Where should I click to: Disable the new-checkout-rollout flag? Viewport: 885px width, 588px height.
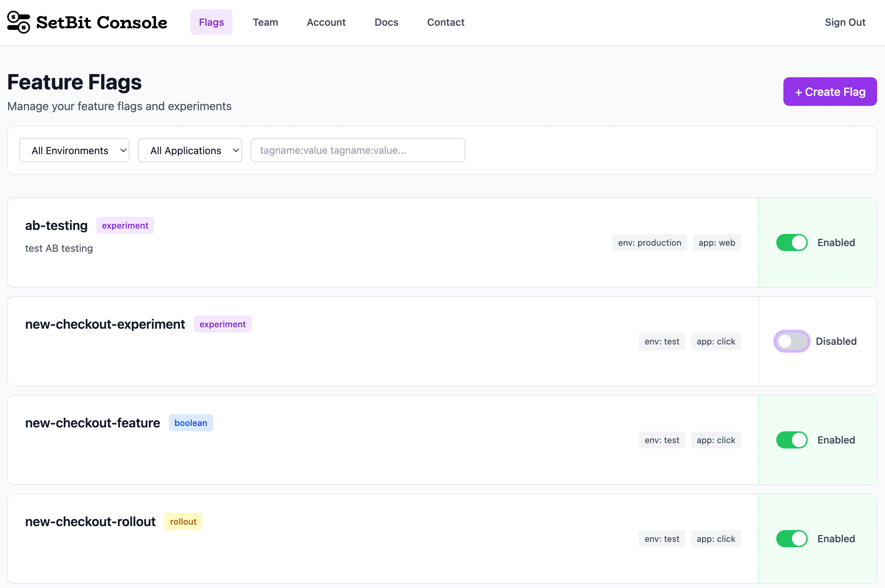791,539
